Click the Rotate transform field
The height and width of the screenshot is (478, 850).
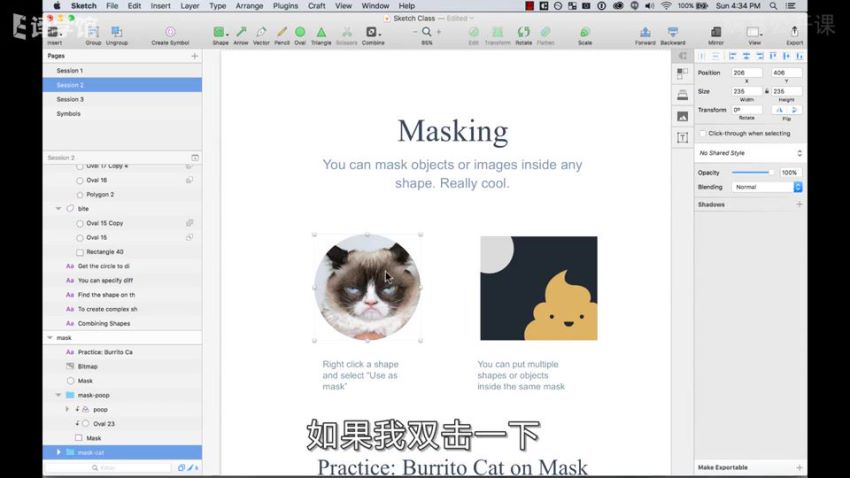pyautogui.click(x=746, y=110)
